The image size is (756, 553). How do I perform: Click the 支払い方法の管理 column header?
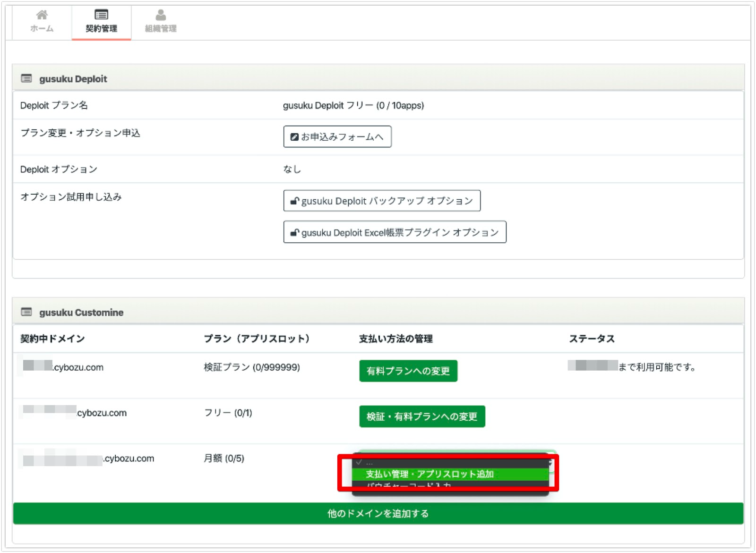click(396, 339)
